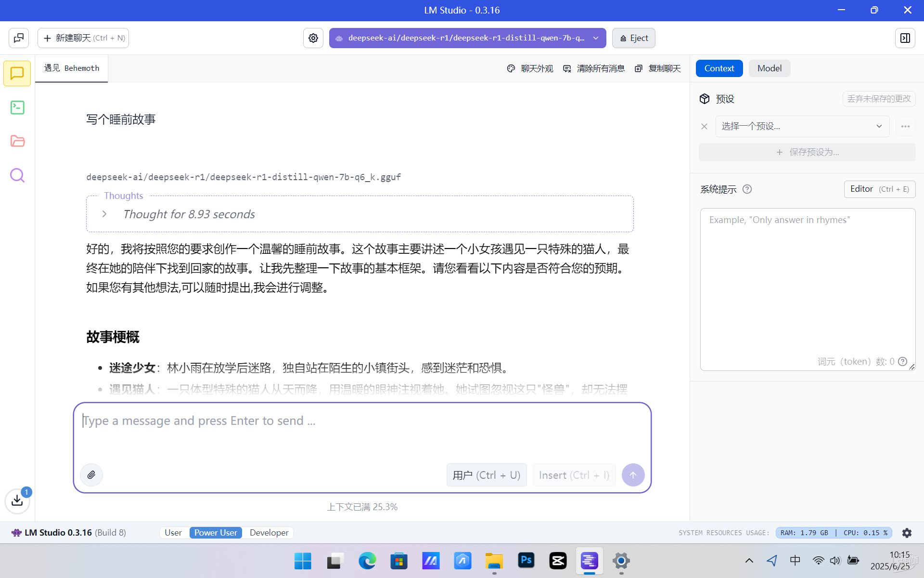The height and width of the screenshot is (578, 924).
Task: Expand the Thought for 8.93 seconds block
Action: tap(360, 214)
